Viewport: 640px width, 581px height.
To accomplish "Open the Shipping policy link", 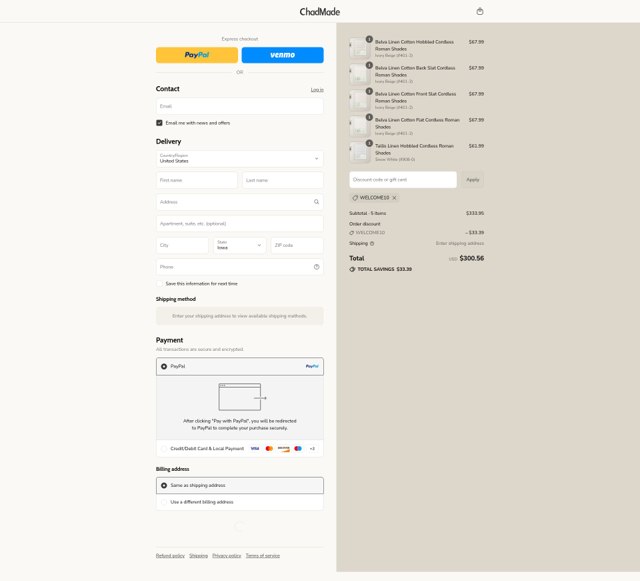I will pos(198,556).
